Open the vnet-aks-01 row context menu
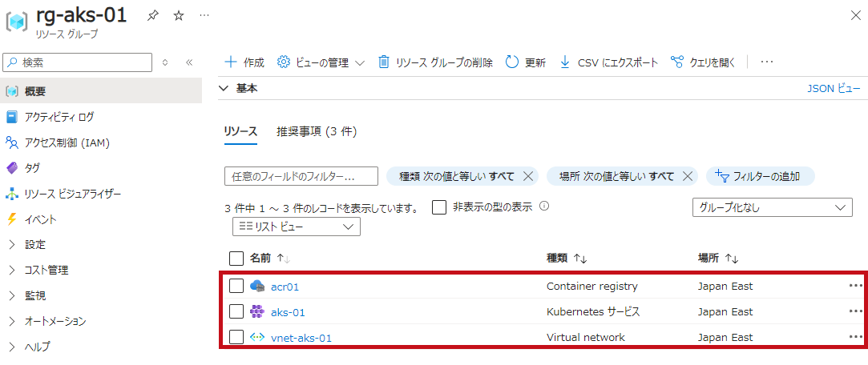Viewport: 868px width, 365px height. tap(855, 336)
